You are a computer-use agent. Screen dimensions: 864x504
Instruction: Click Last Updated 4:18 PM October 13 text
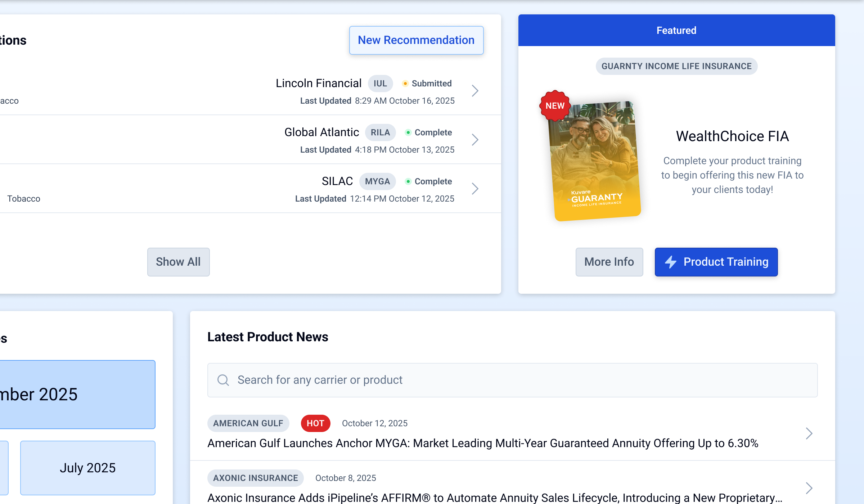pos(377,150)
